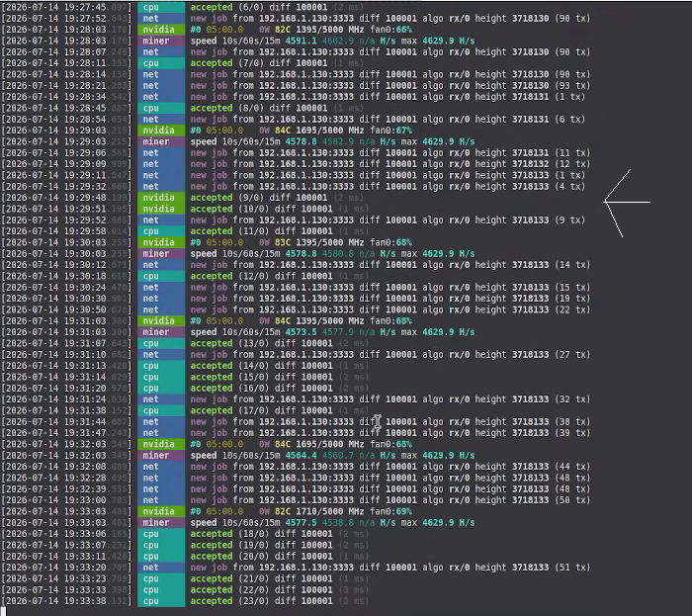
Task: Select the speed value "4573.5"
Action: 301,332
